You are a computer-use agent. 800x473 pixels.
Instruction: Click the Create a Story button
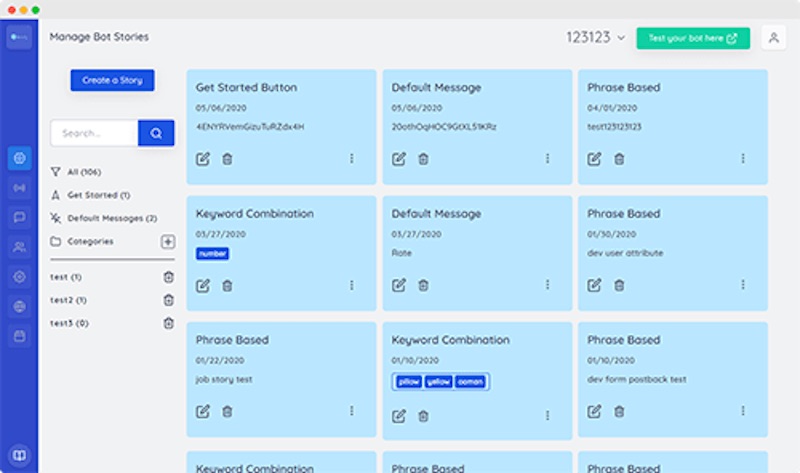[x=112, y=80]
